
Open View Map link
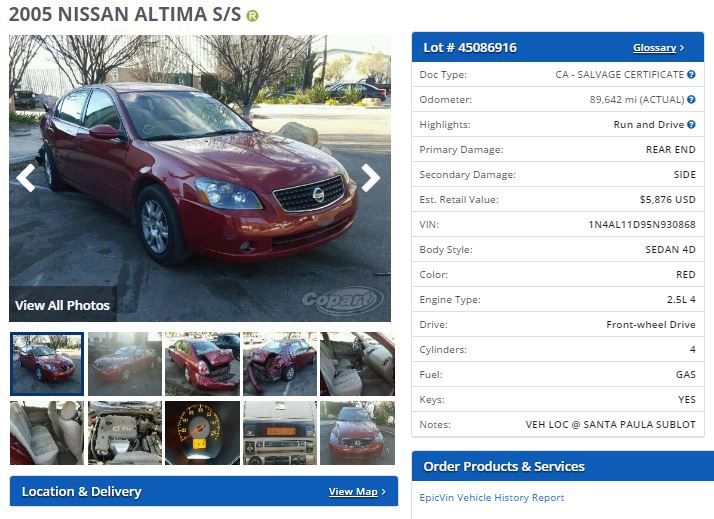357,492
